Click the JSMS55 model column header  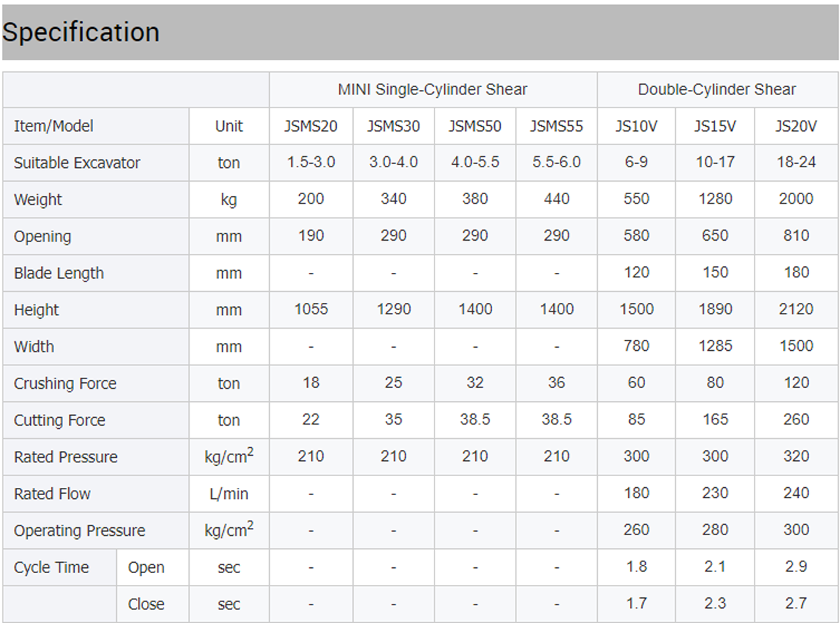tap(556, 126)
